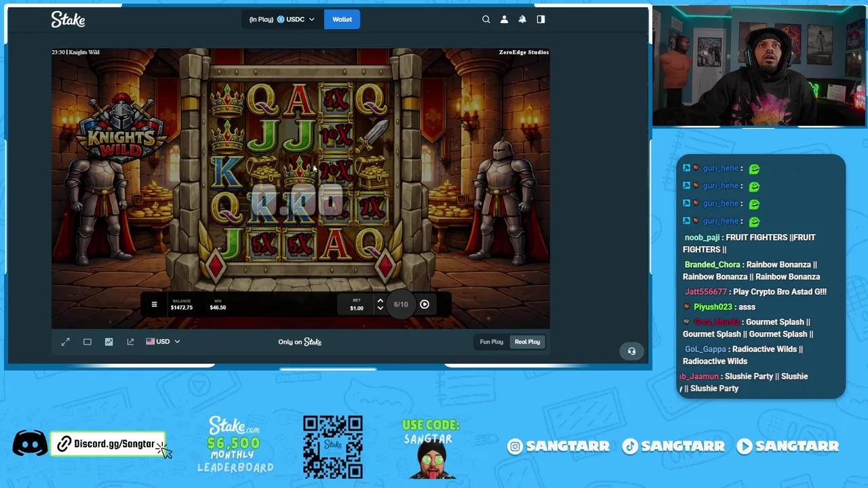Switch to Fun Play mode
868x488 pixels.
pos(492,342)
